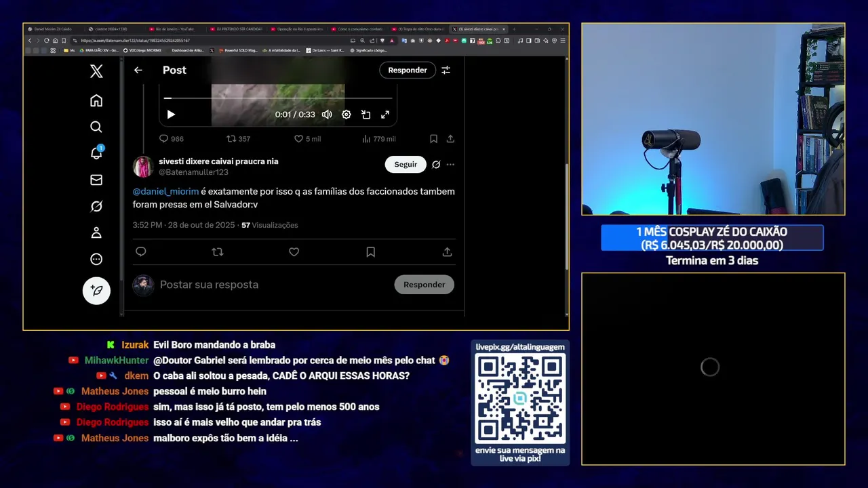Mute the video volume icon
The width and height of the screenshot is (868, 488).
click(x=327, y=115)
